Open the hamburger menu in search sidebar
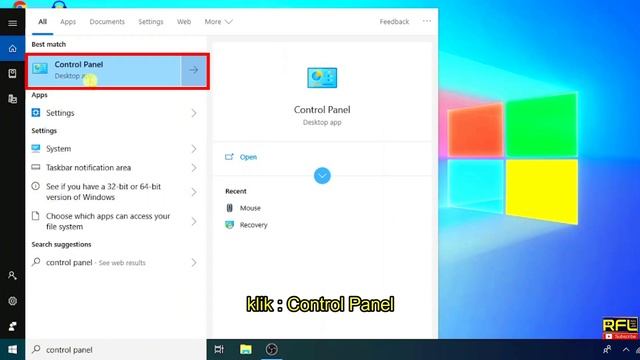 click(12, 23)
